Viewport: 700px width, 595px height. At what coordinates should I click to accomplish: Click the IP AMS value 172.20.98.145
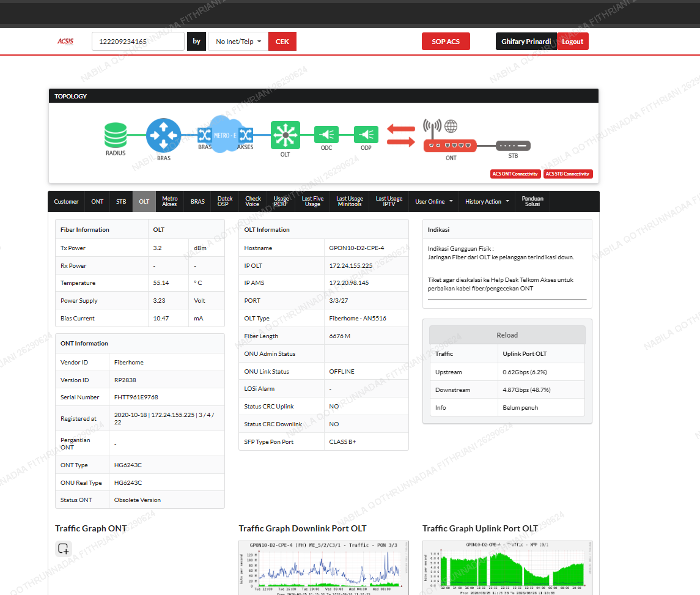click(348, 283)
